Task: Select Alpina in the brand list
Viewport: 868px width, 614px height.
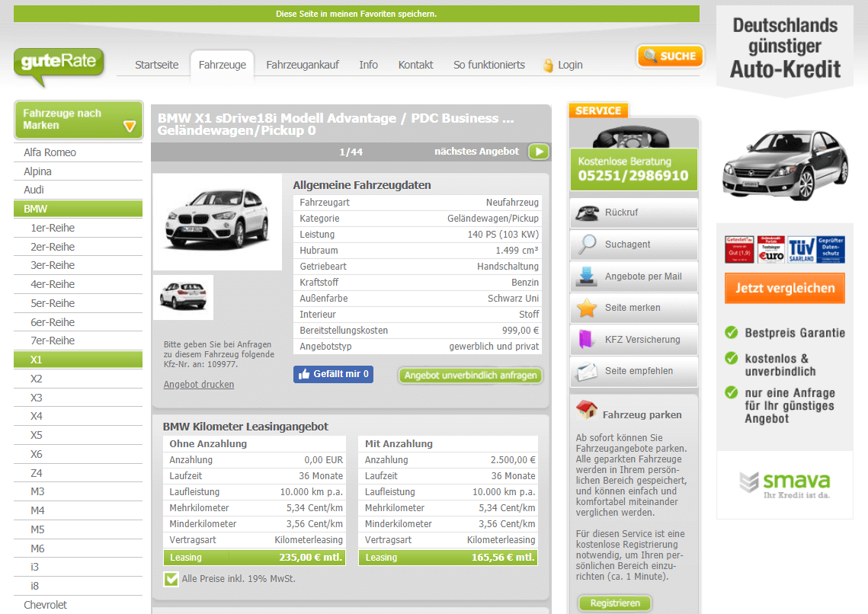Action: tap(78, 171)
